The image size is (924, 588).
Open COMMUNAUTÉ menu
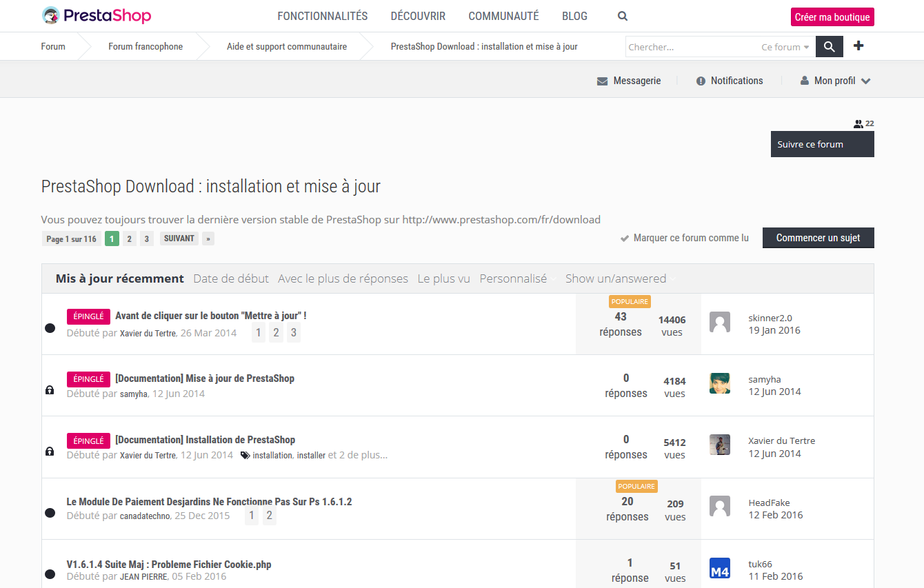[503, 16]
